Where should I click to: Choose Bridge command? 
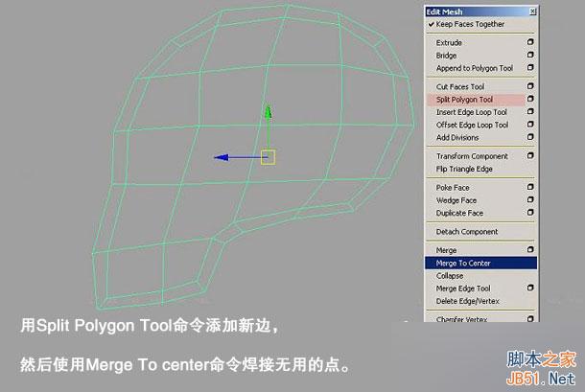(x=446, y=56)
